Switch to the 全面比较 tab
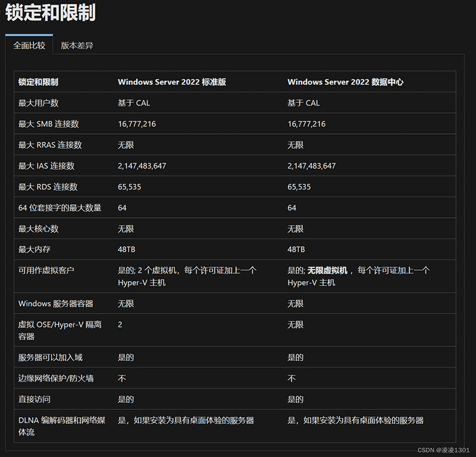The height and width of the screenshot is (457, 476). pos(29,45)
